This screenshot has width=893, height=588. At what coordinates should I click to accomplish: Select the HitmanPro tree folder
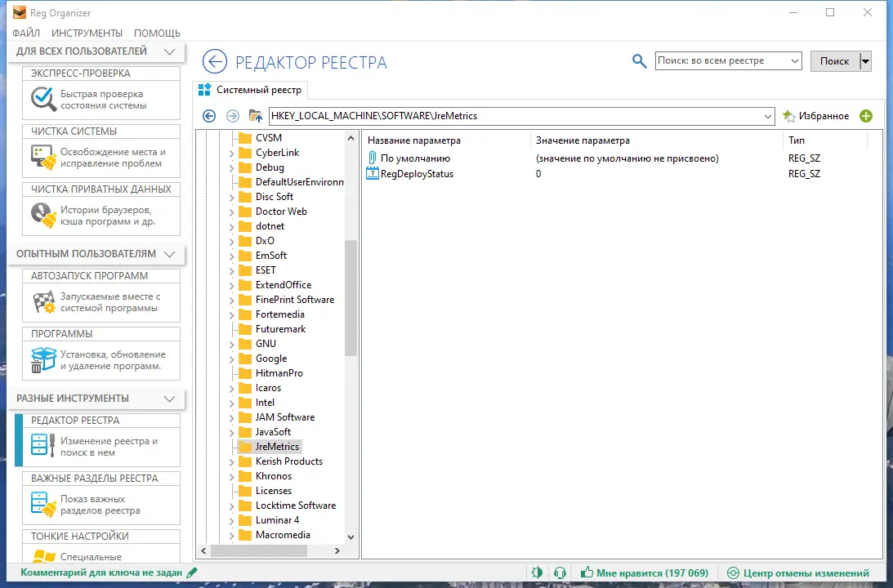click(x=279, y=373)
